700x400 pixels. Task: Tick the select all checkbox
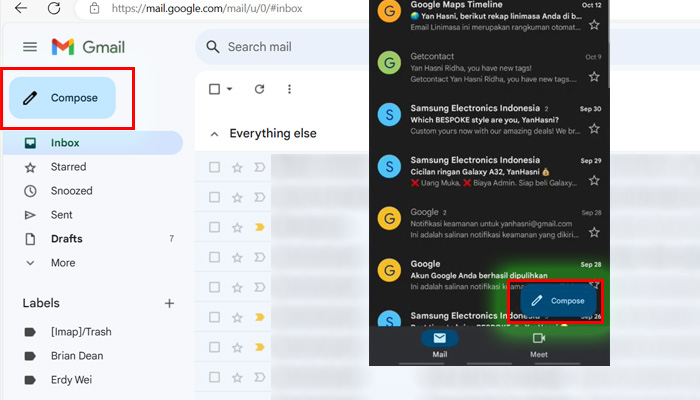pos(214,89)
